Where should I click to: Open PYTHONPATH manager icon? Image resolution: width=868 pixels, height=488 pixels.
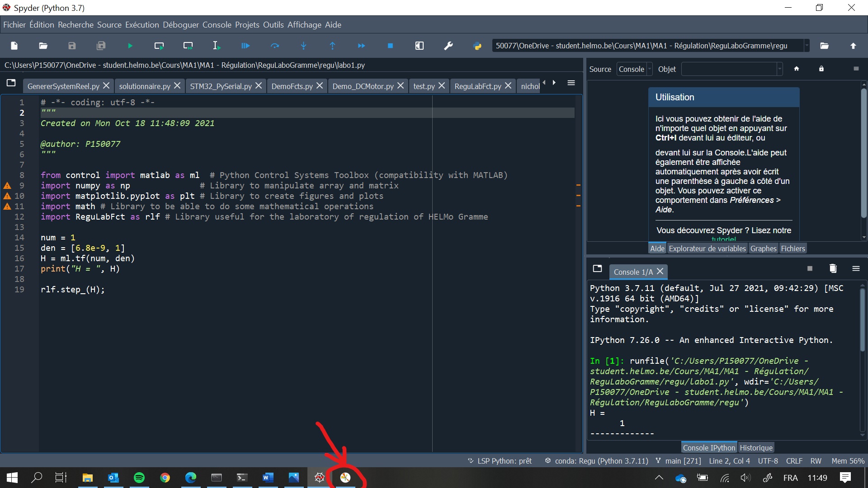pos(477,46)
